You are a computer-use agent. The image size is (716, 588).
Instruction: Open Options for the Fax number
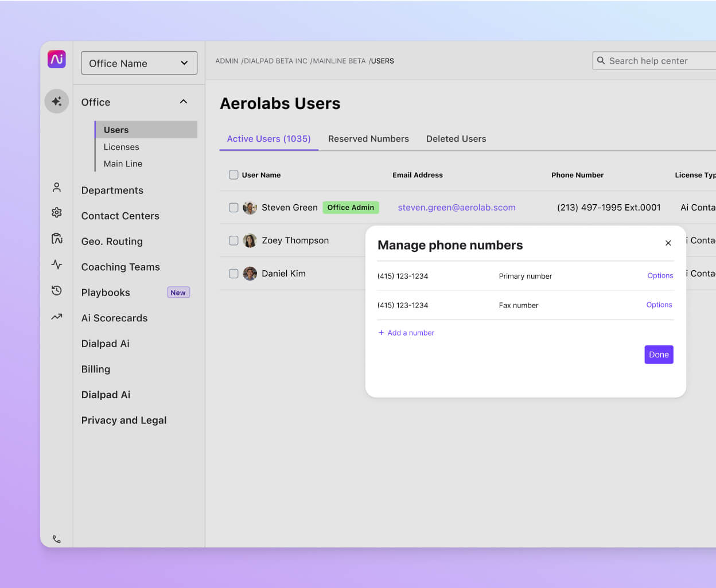point(659,305)
